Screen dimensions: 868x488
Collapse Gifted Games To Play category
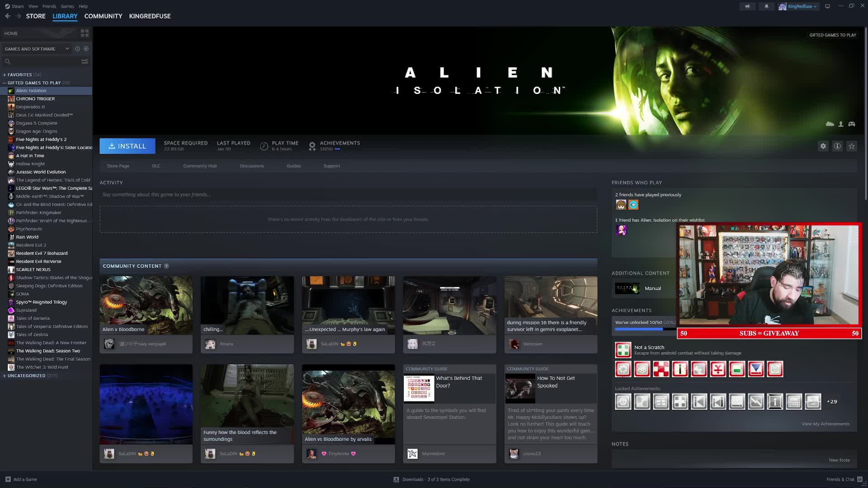4,83
